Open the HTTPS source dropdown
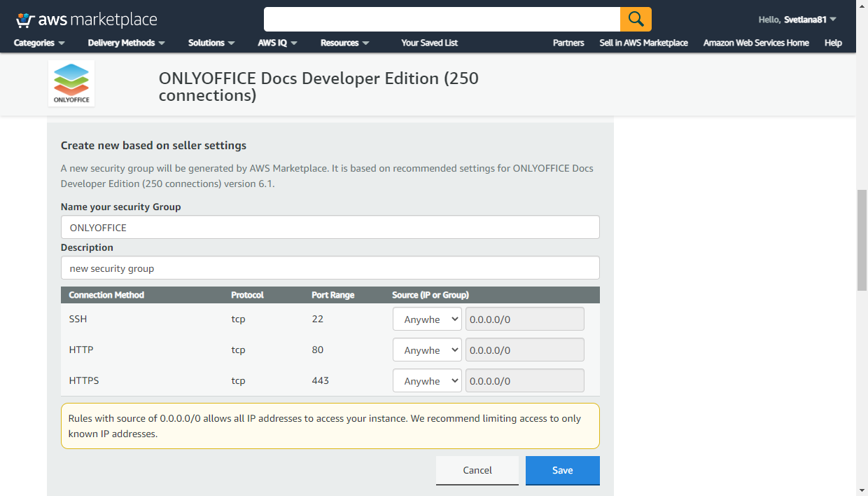The image size is (868, 496). (x=427, y=380)
